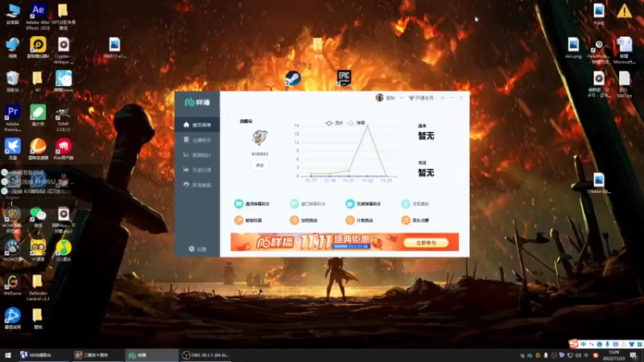Expand the user account dropdown arrow

pyautogui.click(x=401, y=97)
